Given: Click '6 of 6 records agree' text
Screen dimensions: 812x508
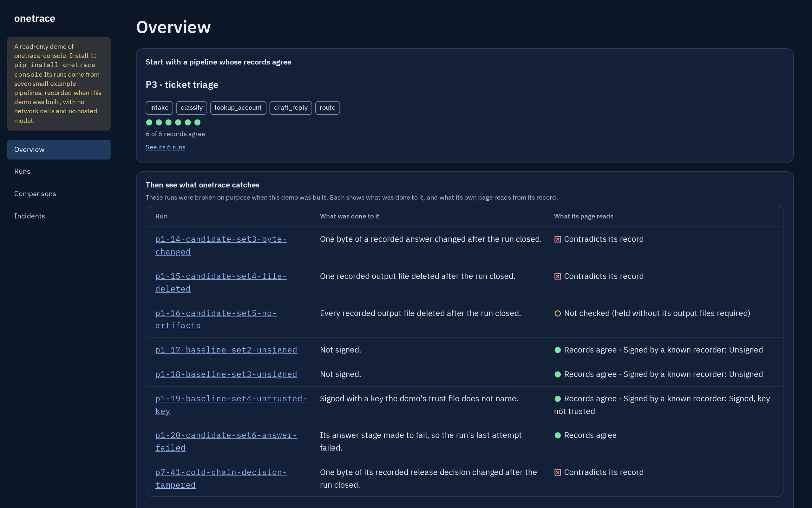Looking at the screenshot, I should [175, 134].
